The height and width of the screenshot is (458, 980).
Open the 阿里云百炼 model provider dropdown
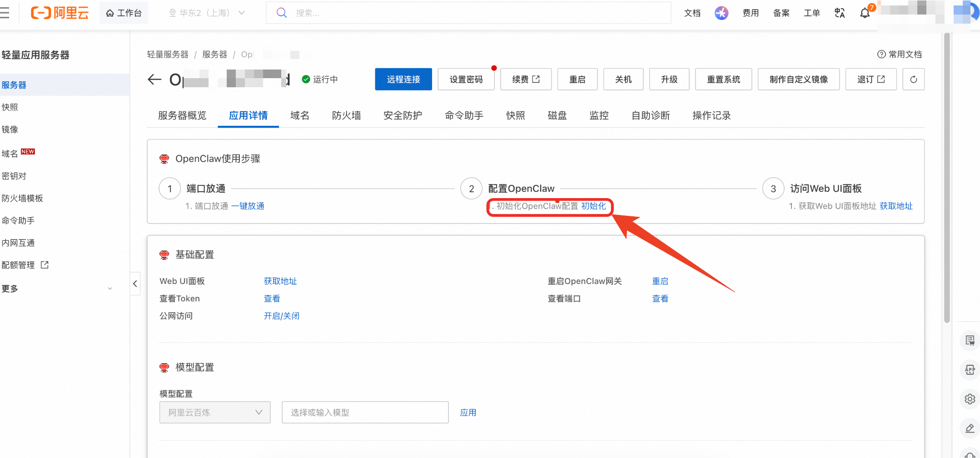[x=215, y=413]
